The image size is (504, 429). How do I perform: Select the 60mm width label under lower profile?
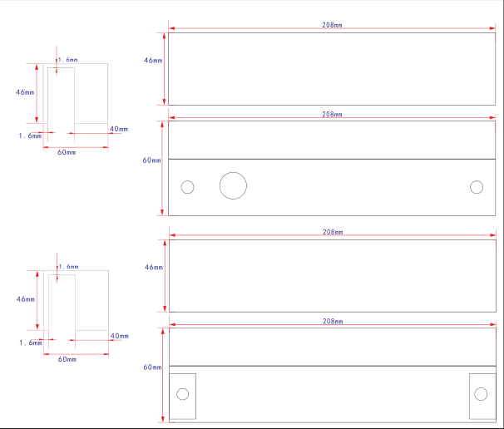pyautogui.click(x=67, y=359)
